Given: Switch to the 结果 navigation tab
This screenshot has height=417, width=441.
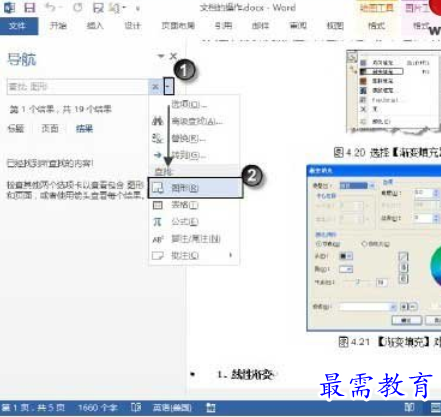Looking at the screenshot, I should pos(84,128).
